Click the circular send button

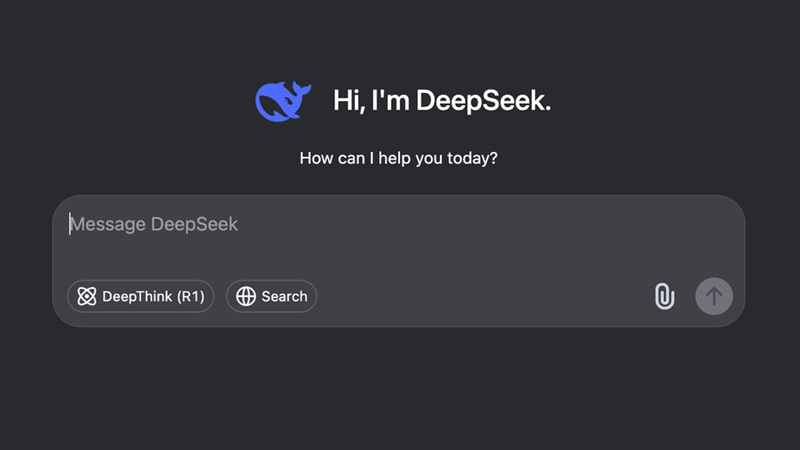tap(714, 296)
